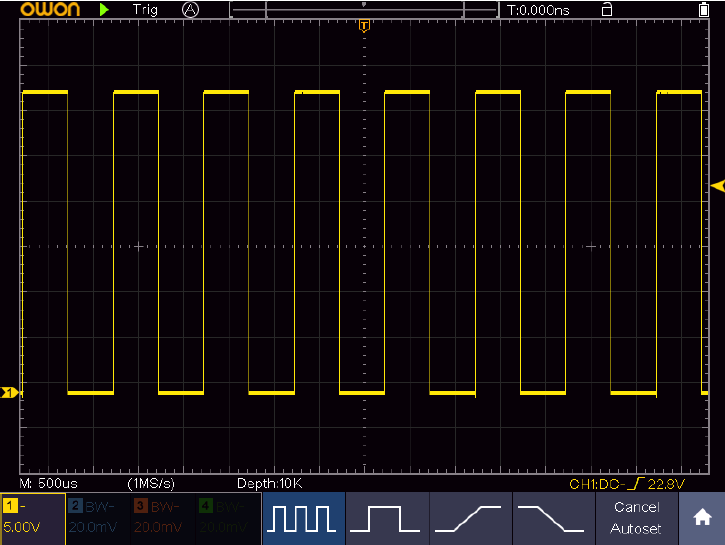Toggle channel 2 on
725x545 pixels.
(98, 518)
